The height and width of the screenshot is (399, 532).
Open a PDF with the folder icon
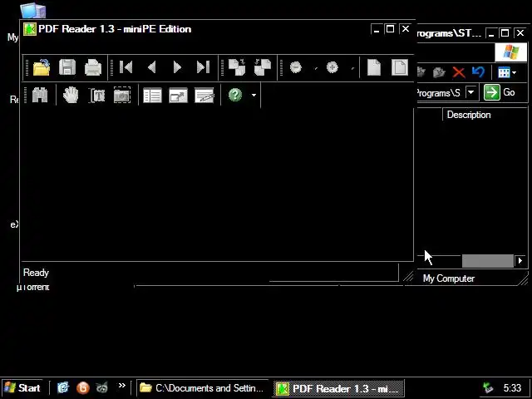click(x=42, y=67)
